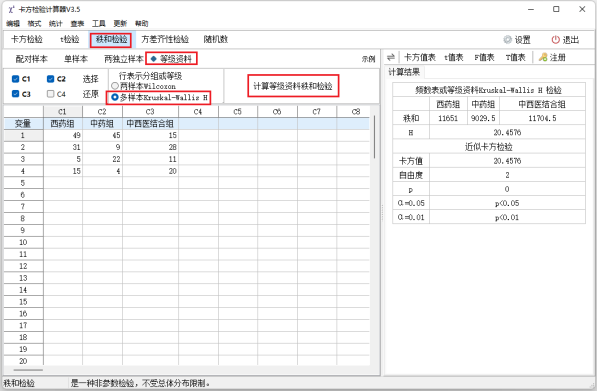The height and width of the screenshot is (391, 598).
Task: Click the χ² app icon in title bar
Action: 11,10
